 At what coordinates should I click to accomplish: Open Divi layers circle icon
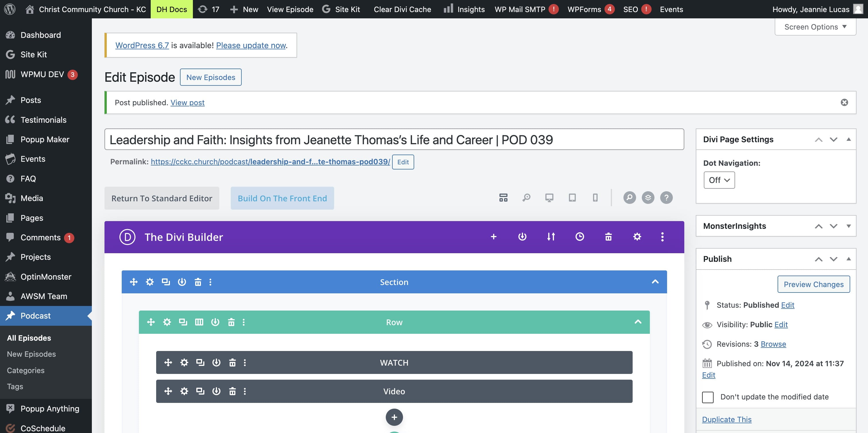pyautogui.click(x=648, y=198)
